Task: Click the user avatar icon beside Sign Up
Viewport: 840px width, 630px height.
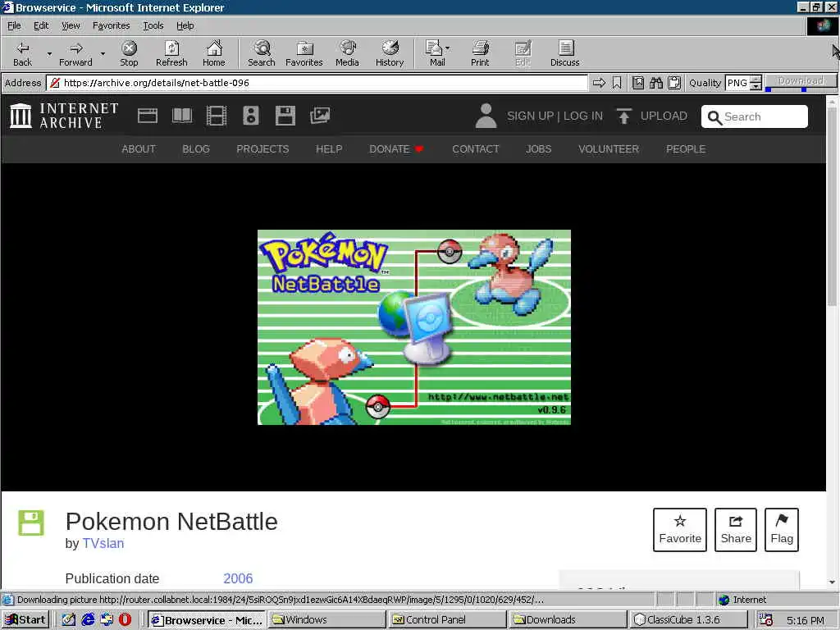Action: pos(486,116)
